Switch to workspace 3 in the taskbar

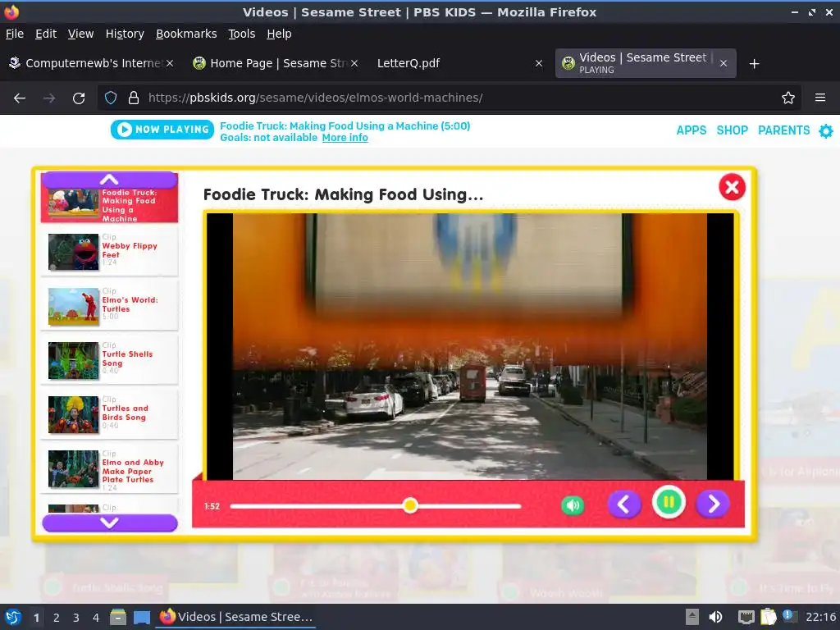[76, 618]
